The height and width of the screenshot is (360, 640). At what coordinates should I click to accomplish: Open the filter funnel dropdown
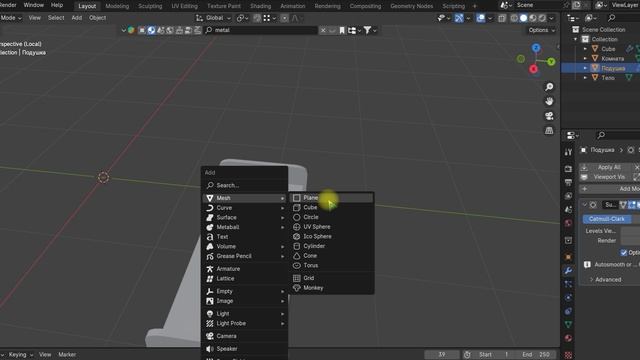tap(370, 30)
